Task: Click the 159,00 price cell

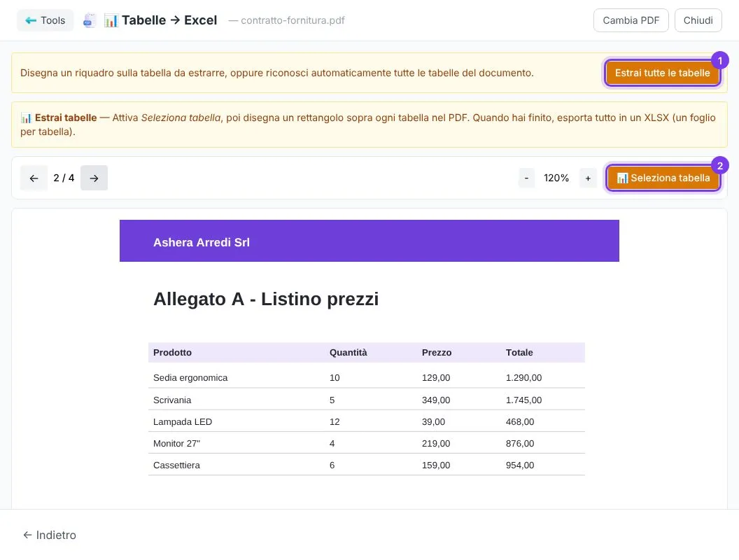Action: click(436, 465)
